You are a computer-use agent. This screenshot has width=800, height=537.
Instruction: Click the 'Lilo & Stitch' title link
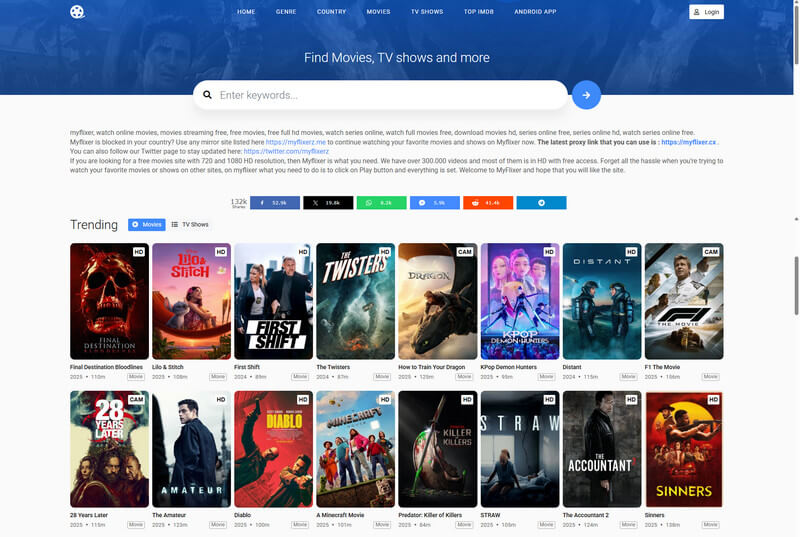167,367
